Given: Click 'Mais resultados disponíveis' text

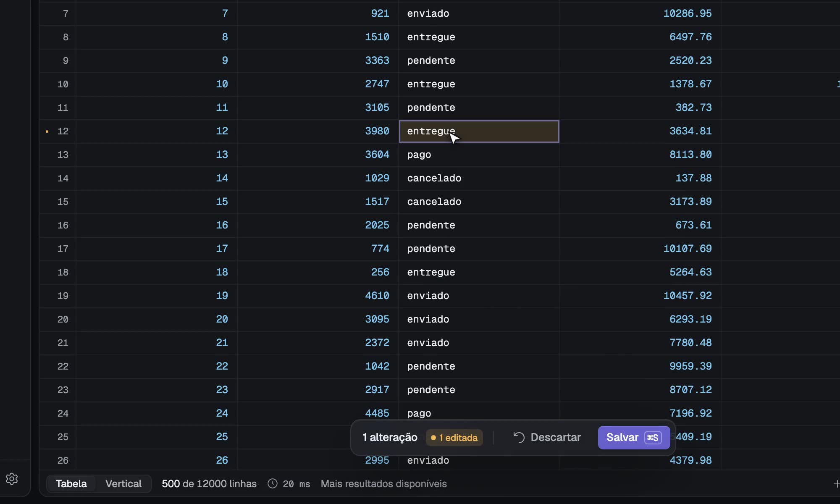Looking at the screenshot, I should 384,484.
